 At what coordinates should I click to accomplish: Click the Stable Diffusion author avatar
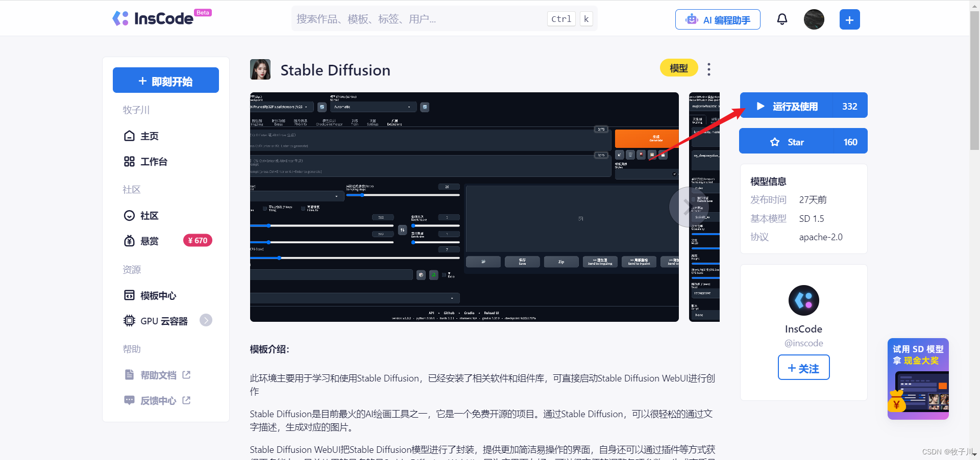coord(260,69)
